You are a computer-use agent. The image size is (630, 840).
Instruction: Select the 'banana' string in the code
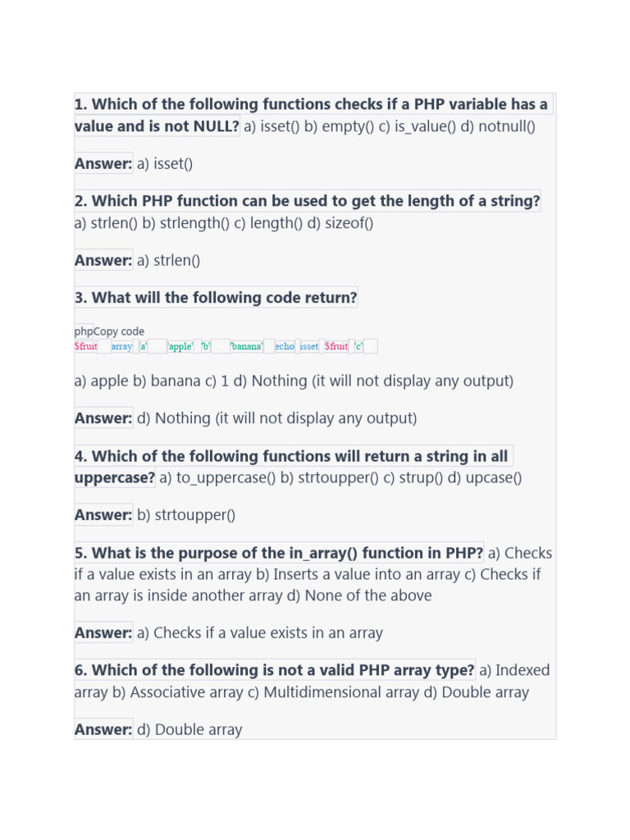pos(246,346)
